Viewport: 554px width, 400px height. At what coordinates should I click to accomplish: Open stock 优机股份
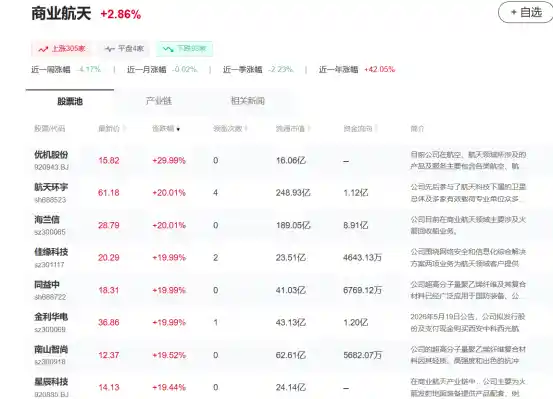click(51, 155)
